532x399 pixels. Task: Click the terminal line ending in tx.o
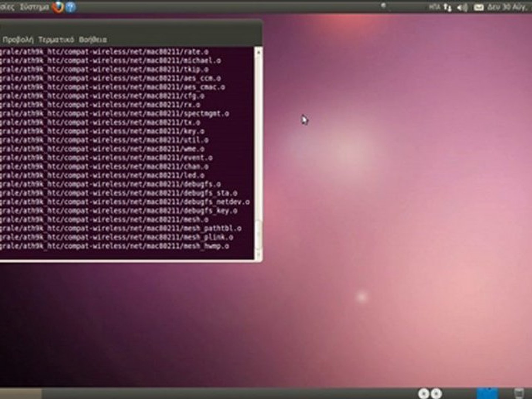point(100,123)
